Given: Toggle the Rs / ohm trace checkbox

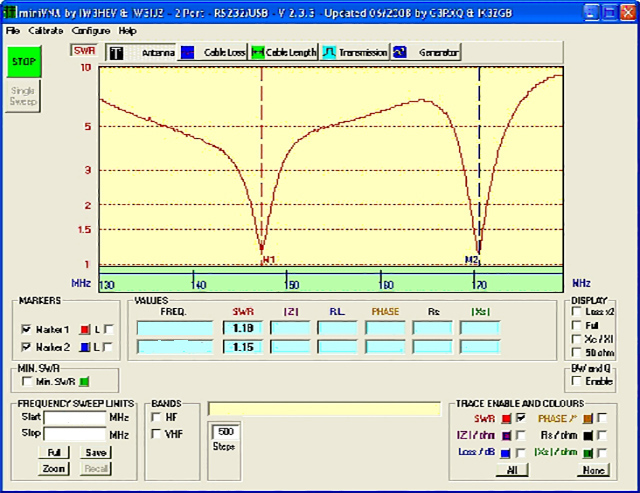Looking at the screenshot, I should point(602,435).
